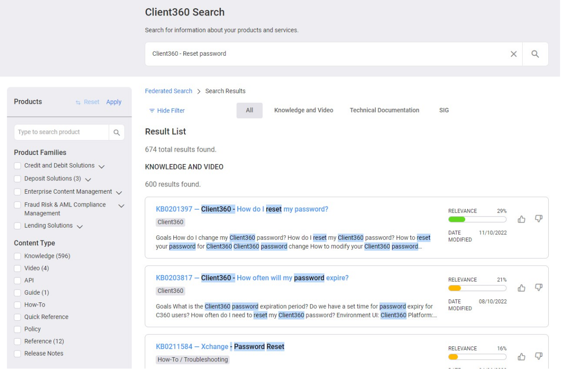The width and height of the screenshot is (588, 387).
Task: Submit search with the main magnifier icon
Action: pyautogui.click(x=535, y=54)
